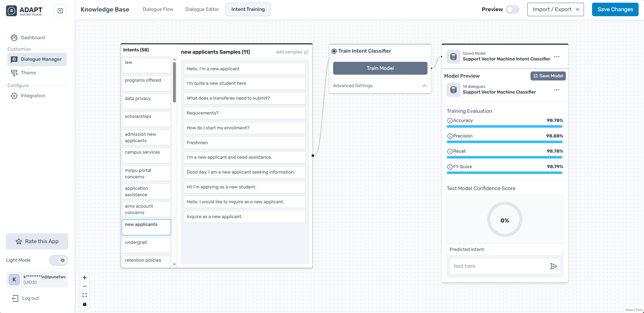Click the Accuracy info icon

[x=449, y=121]
